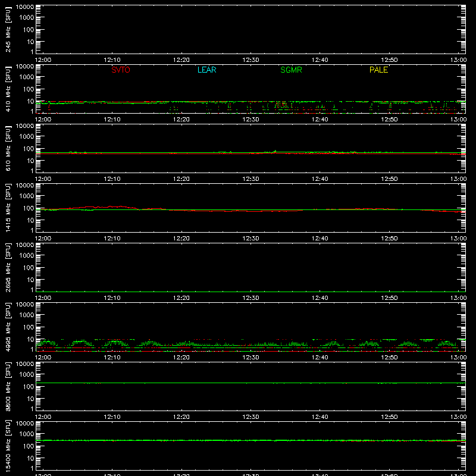Click the 10000 tick label on 245 MHz axis
This screenshot has width=476, height=476.
25,7
